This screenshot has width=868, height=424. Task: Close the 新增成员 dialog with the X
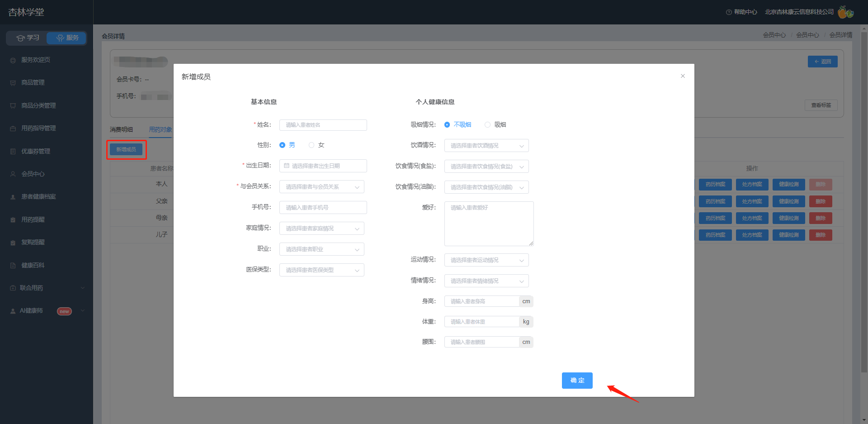[x=683, y=76]
